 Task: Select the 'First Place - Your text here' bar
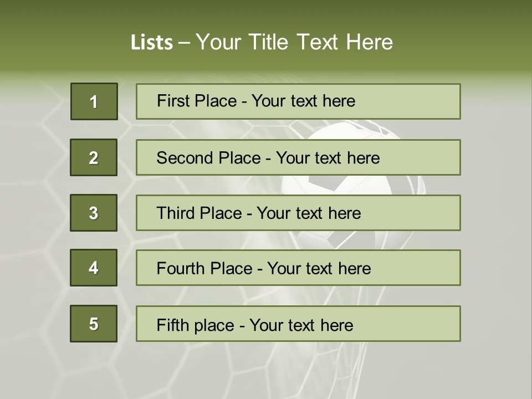(298, 101)
